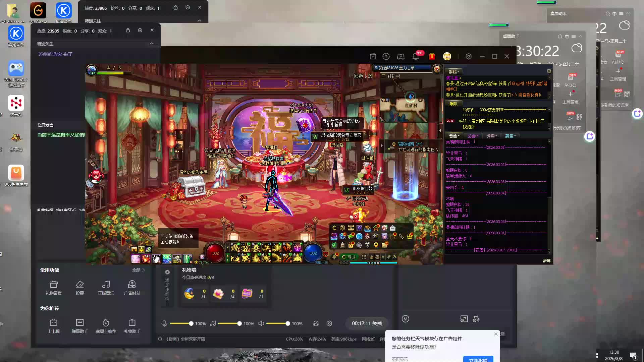
Task: Toggle the speaker volume mute icon
Action: point(261,323)
